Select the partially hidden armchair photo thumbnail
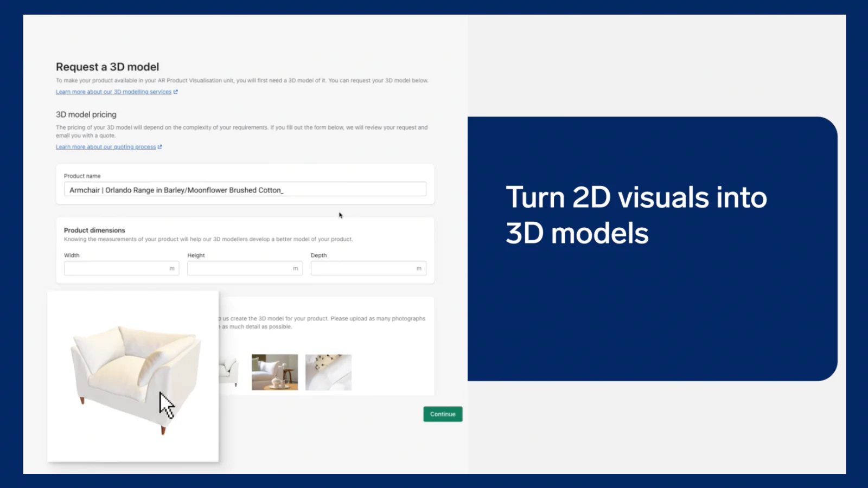This screenshot has height=488, width=868. [228, 372]
